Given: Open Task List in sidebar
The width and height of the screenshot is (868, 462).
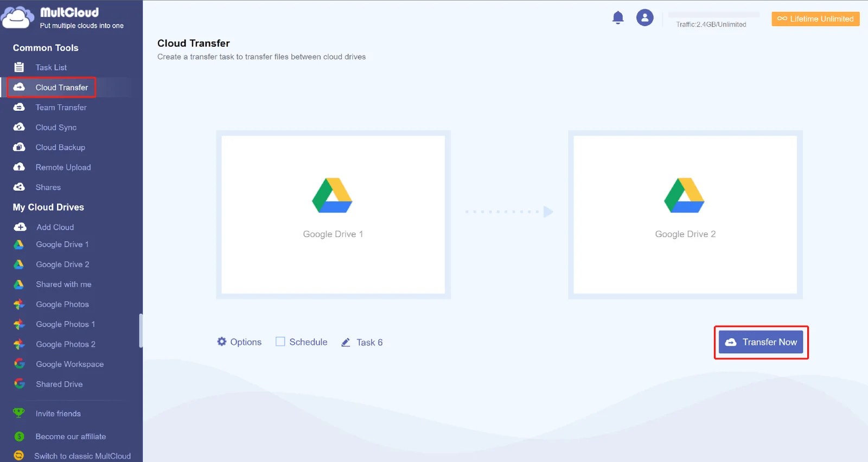Looking at the screenshot, I should pyautogui.click(x=51, y=67).
